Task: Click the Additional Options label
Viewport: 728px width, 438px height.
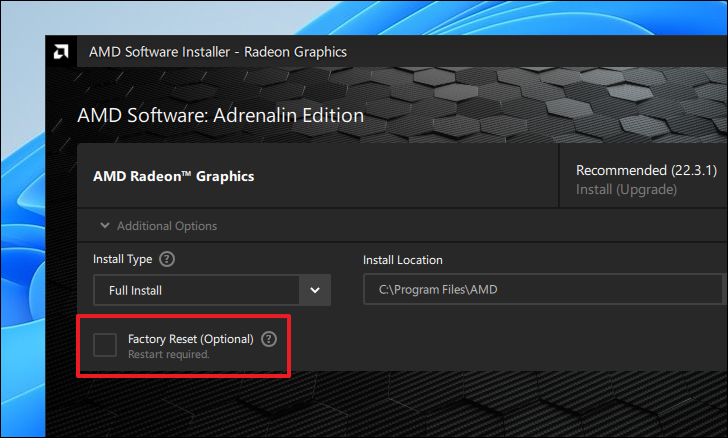Action: 167,226
